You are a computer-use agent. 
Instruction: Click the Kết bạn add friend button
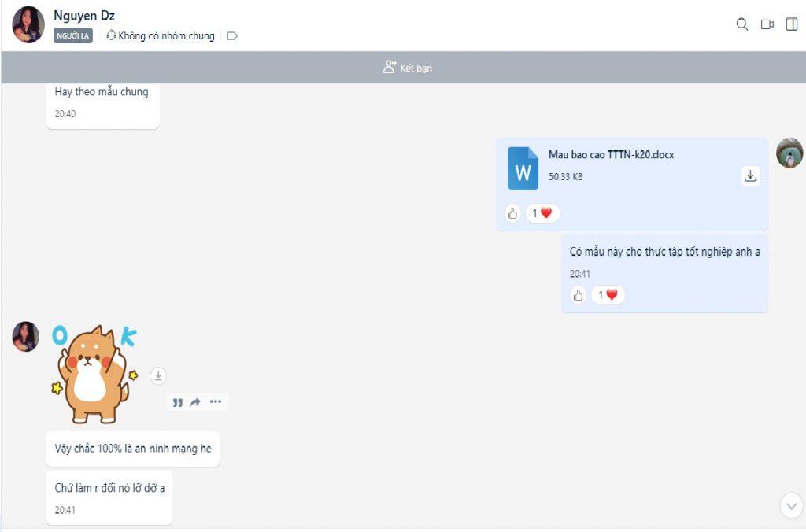click(407, 68)
